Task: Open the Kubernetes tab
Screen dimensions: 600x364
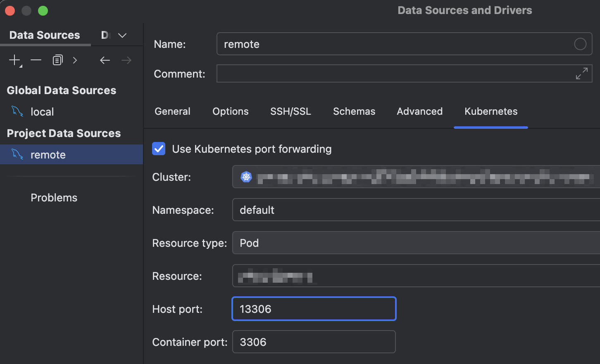Action: [491, 111]
